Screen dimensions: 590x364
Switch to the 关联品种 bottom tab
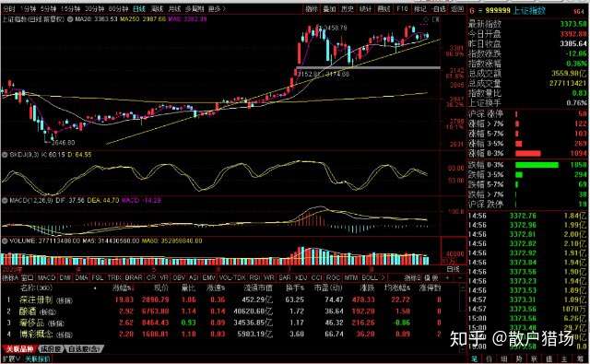pyautogui.click(x=19, y=349)
